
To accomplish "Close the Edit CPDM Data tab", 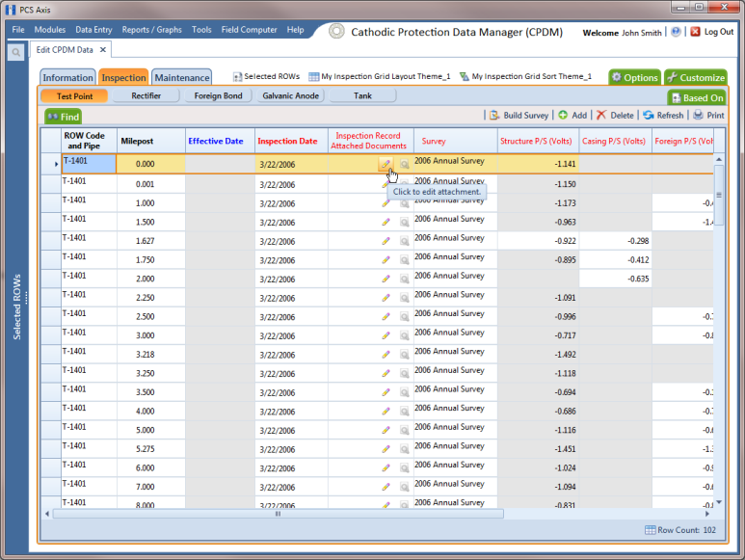I will tap(103, 50).
